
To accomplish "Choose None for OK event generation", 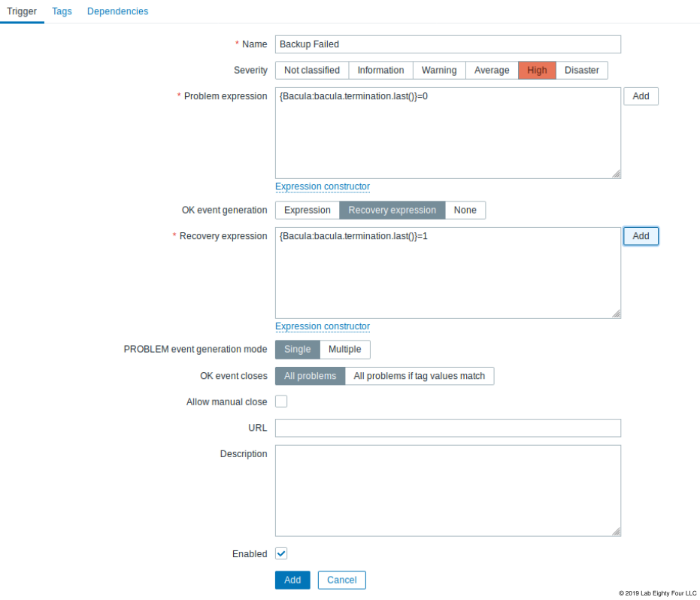I will pos(465,210).
